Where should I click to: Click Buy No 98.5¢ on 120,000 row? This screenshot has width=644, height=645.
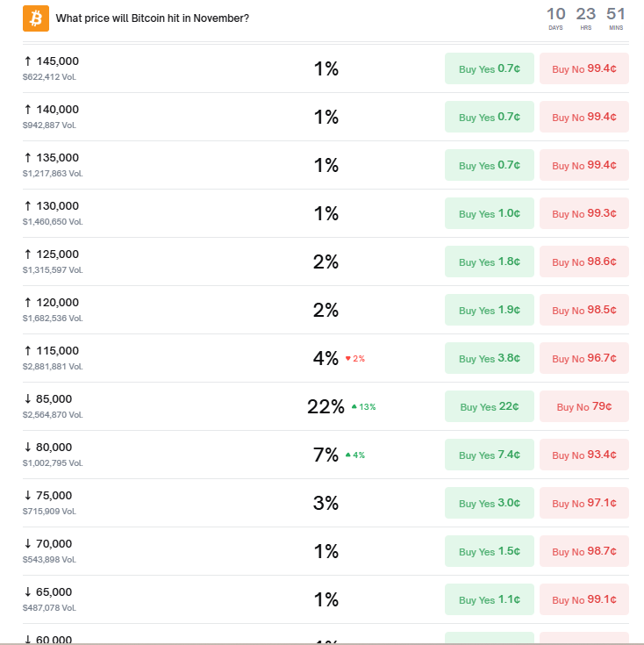(x=583, y=310)
